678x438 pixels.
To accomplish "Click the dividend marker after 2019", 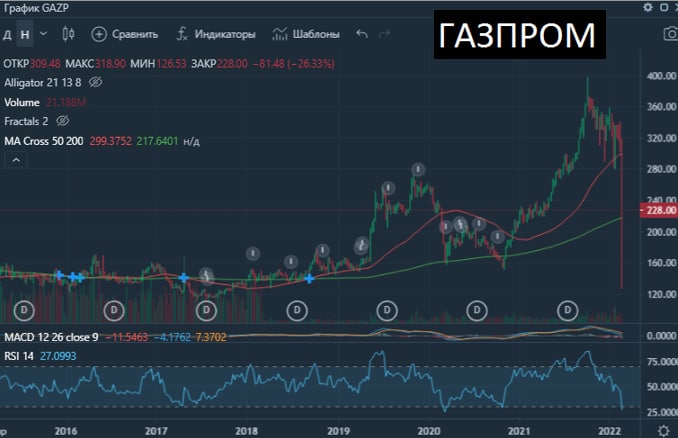I will pos(387,310).
